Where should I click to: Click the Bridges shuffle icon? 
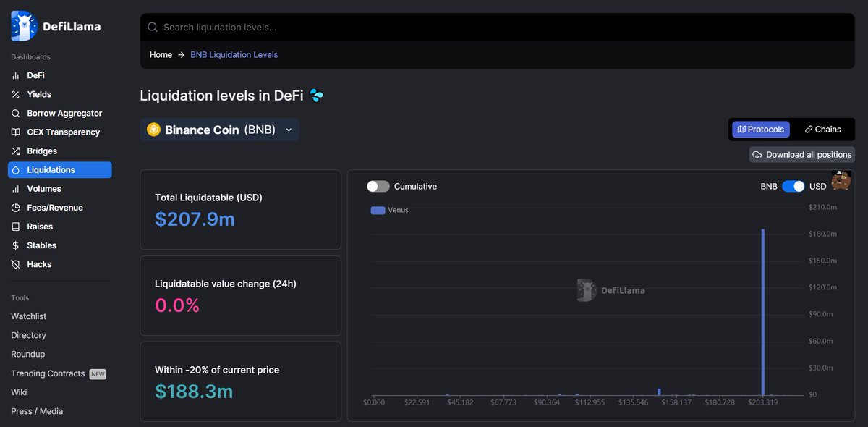pos(16,151)
